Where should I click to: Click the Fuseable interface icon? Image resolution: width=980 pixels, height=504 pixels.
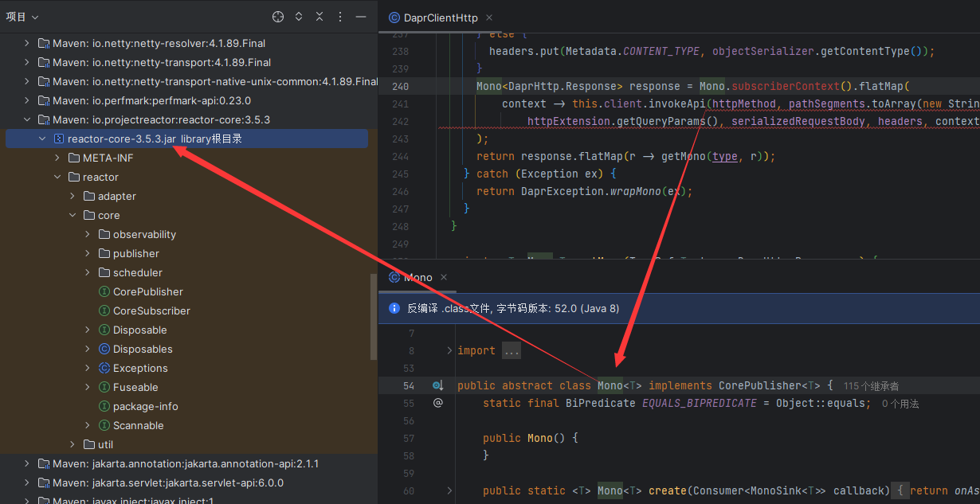(x=104, y=387)
